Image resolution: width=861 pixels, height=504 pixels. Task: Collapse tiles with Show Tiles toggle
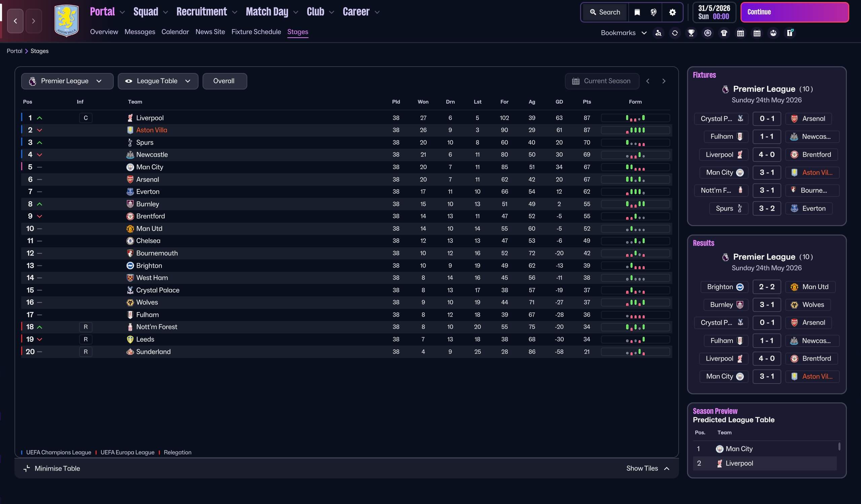click(x=647, y=468)
